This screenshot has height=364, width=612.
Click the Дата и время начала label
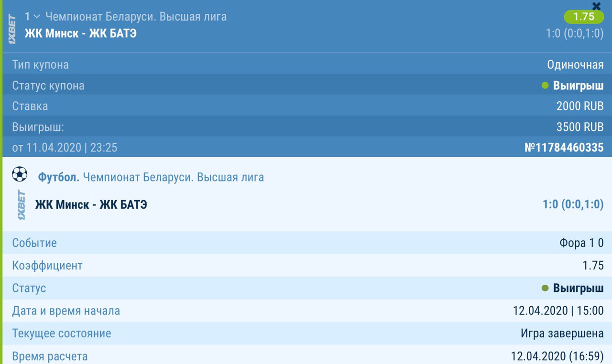pos(66,311)
